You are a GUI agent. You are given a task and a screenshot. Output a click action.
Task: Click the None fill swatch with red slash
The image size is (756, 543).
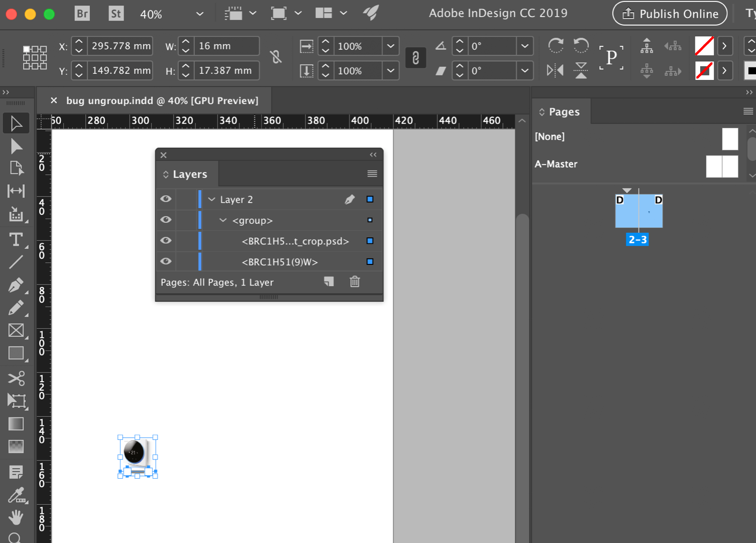point(704,46)
